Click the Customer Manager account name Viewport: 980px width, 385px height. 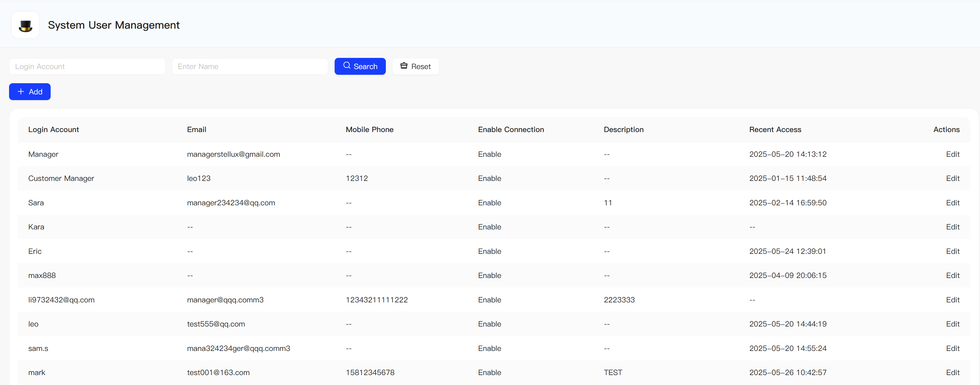[x=61, y=178]
